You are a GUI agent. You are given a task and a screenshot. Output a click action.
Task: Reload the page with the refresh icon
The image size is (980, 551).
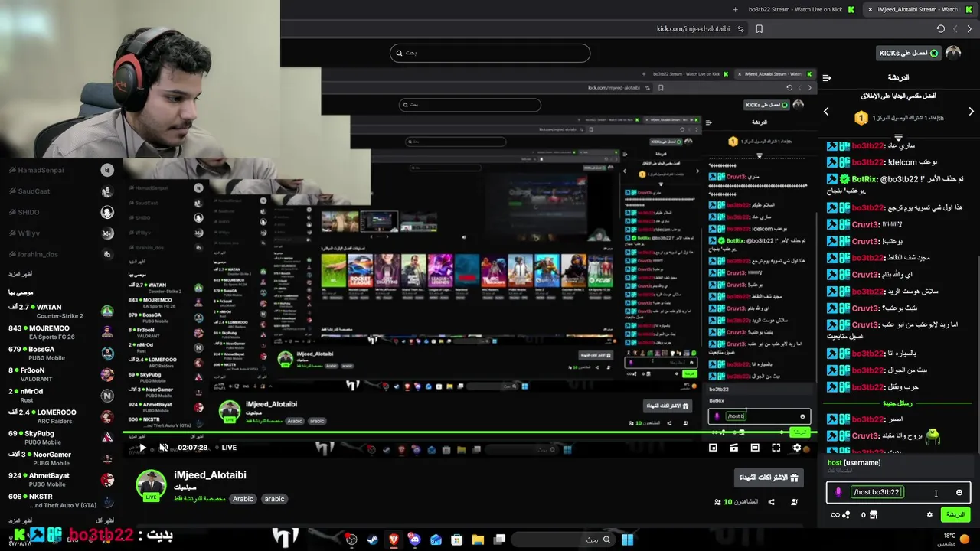(x=940, y=29)
